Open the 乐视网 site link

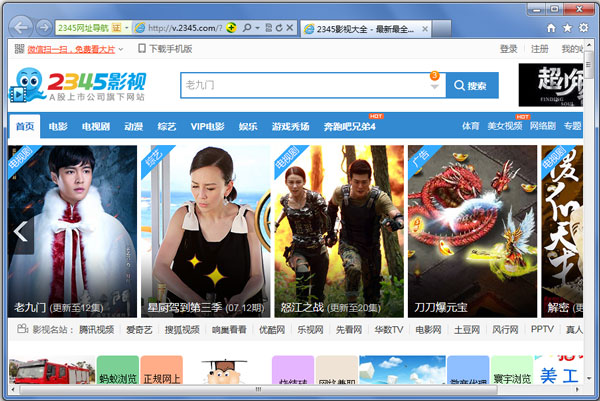click(x=310, y=329)
